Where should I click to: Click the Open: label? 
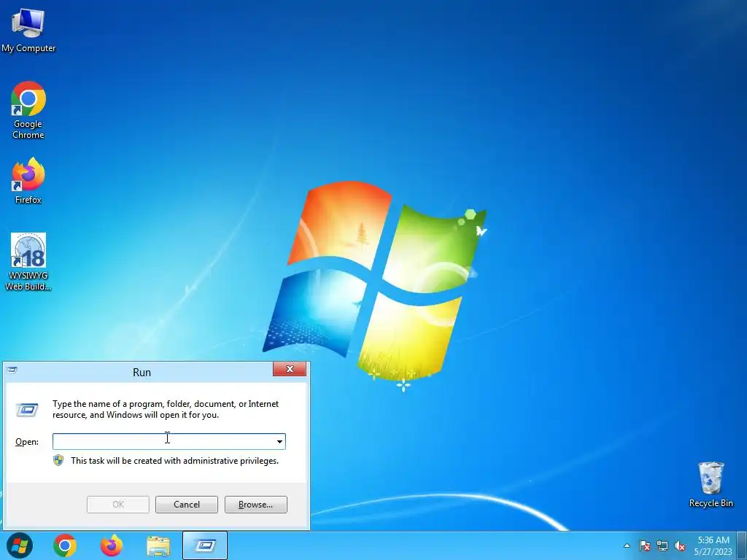coord(27,442)
